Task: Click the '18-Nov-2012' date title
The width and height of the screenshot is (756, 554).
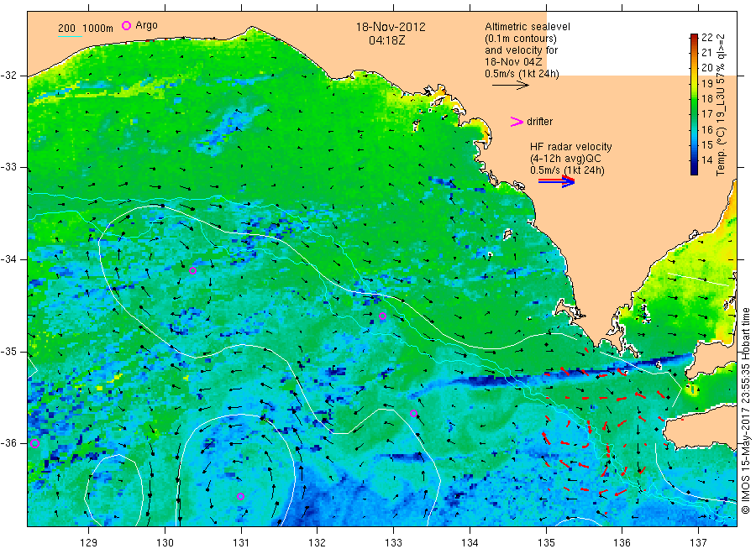Action: tap(391, 27)
